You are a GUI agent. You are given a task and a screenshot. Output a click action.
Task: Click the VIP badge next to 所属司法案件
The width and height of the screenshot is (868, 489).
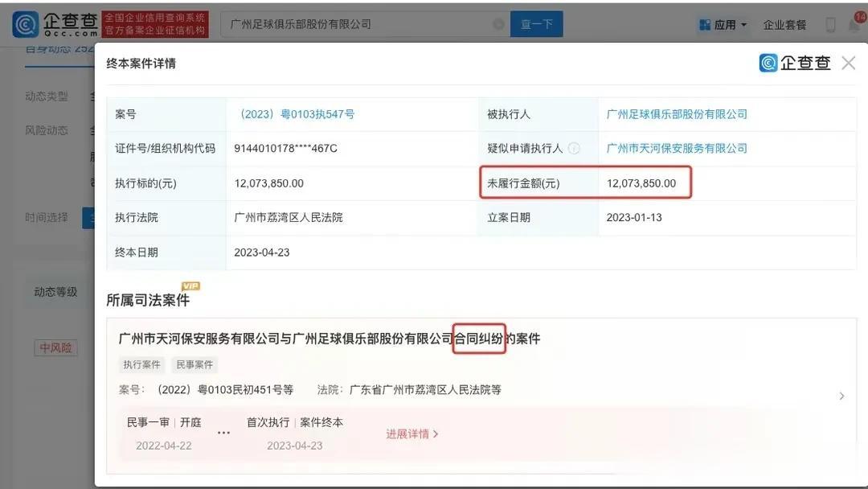pyautogui.click(x=190, y=286)
